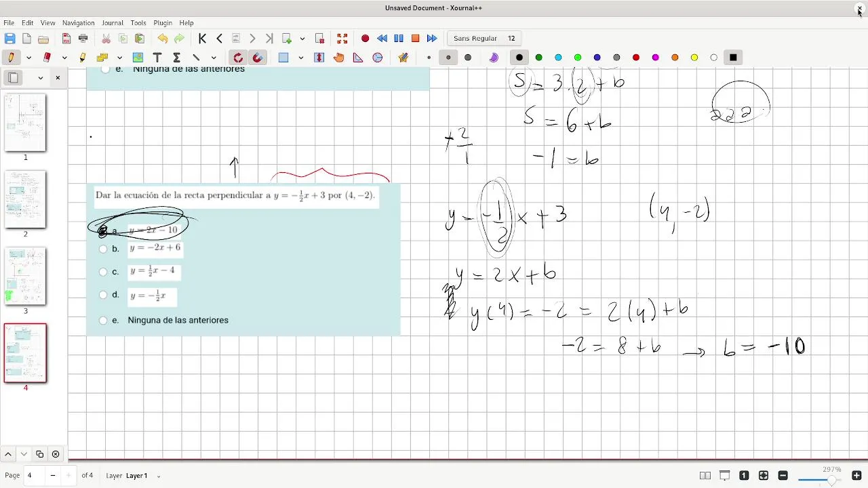Toggle the shape recognizer
This screenshot has width=868, height=488.
pos(238,58)
